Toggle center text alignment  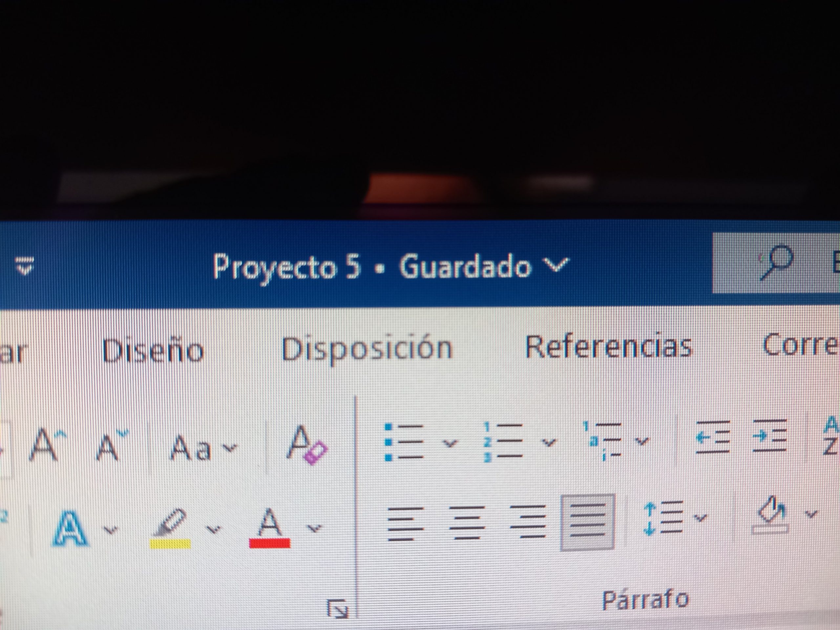click(x=467, y=522)
